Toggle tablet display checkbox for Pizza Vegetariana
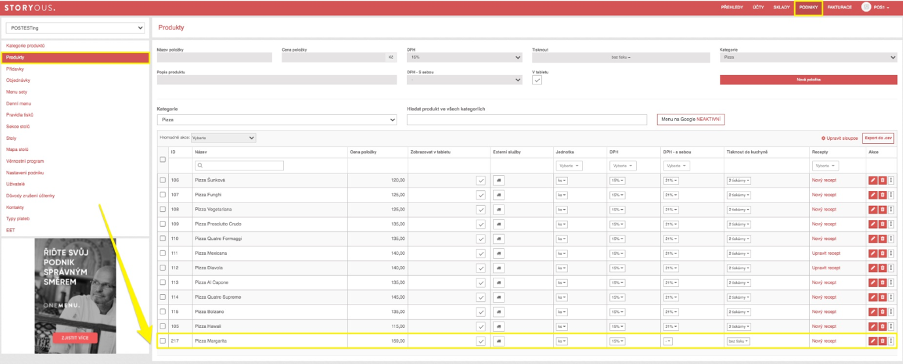904x364 pixels. tap(481, 209)
